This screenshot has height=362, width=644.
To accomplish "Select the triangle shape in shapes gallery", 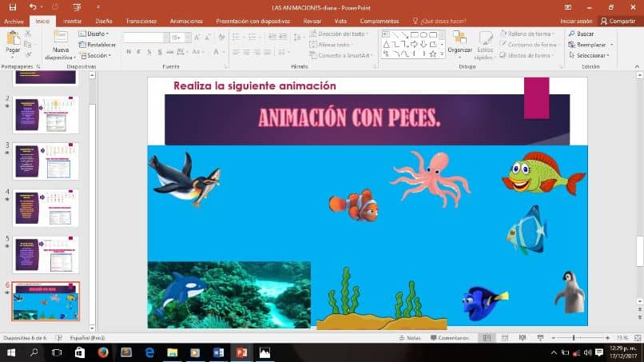I will pyautogui.click(x=386, y=45).
